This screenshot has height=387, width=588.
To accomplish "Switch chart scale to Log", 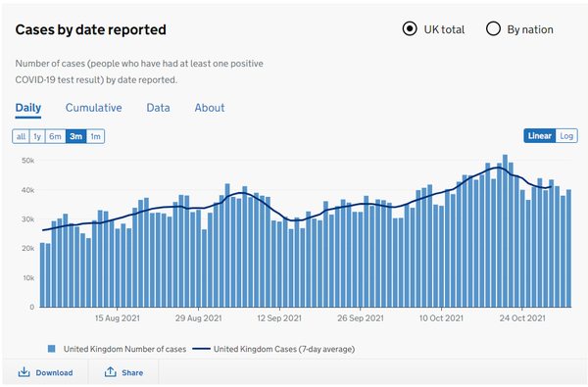I will (x=566, y=136).
